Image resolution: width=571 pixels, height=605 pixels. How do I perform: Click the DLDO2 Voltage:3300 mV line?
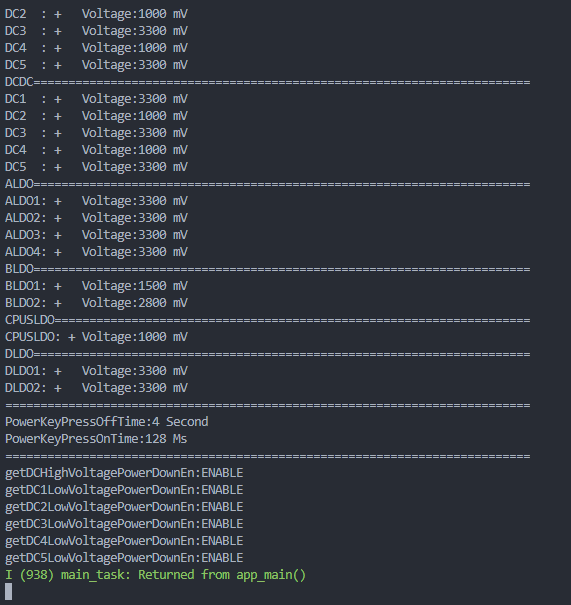coord(96,388)
